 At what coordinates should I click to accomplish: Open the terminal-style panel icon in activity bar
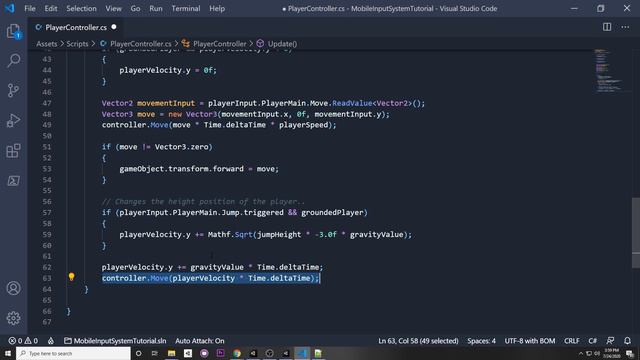click(x=13, y=181)
